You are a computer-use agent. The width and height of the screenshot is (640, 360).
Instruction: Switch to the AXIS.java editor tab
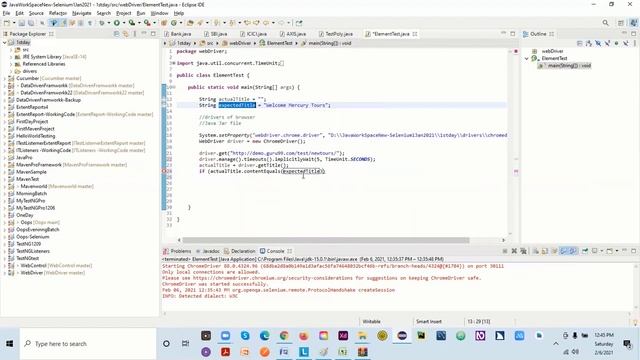(293, 34)
